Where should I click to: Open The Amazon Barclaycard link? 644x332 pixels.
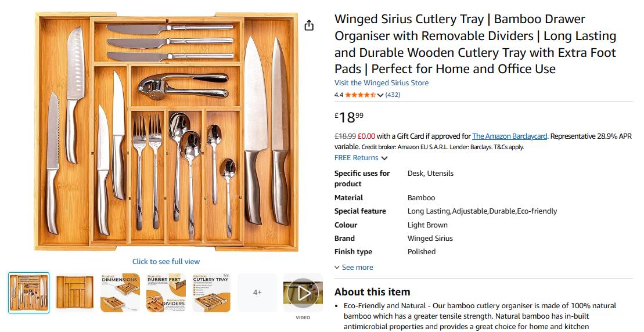click(x=510, y=136)
